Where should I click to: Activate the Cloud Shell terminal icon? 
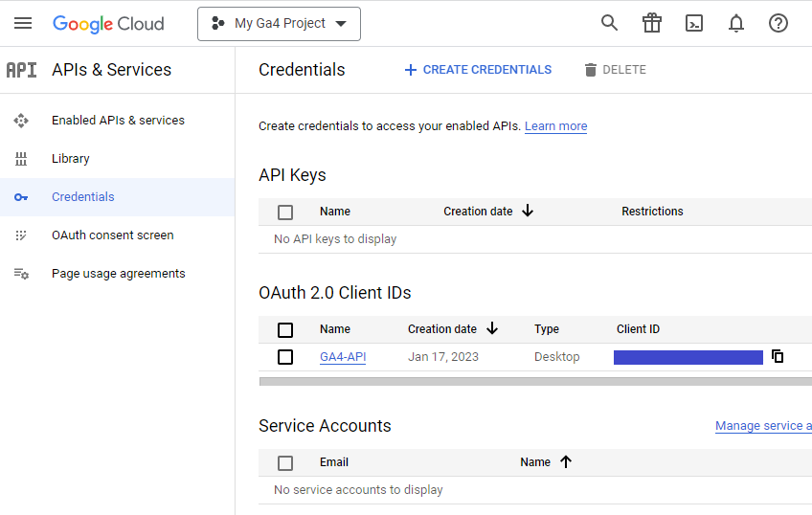(694, 23)
